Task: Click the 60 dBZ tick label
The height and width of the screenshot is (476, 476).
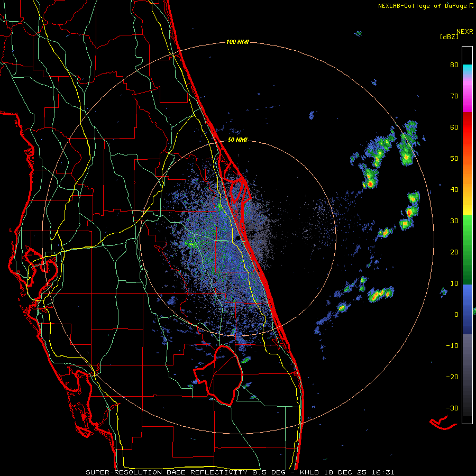Action: tap(454, 127)
